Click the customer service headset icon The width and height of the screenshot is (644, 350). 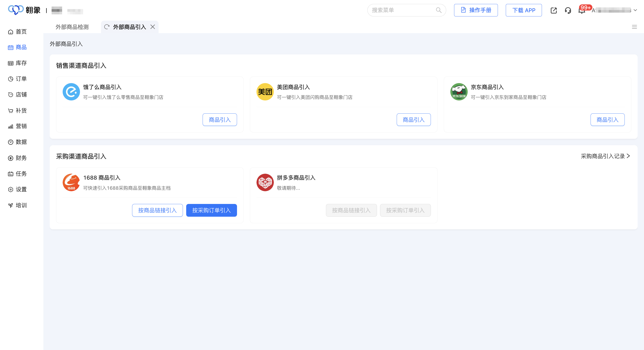(x=568, y=10)
